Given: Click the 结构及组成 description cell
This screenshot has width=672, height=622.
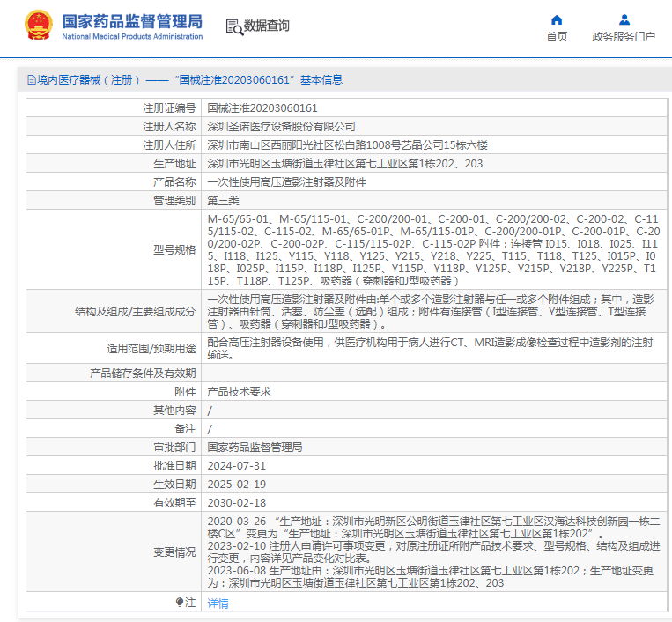Looking at the screenshot, I should click(x=433, y=311).
